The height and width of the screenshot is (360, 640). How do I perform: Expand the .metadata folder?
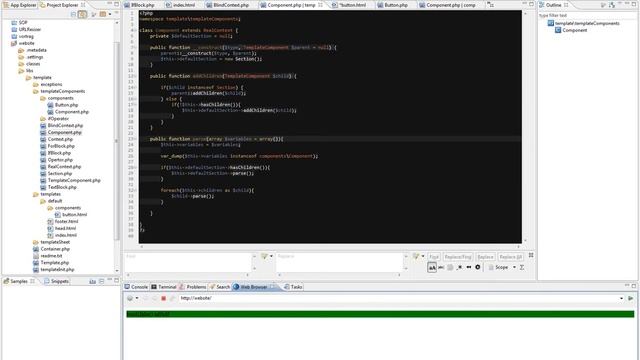[33, 50]
